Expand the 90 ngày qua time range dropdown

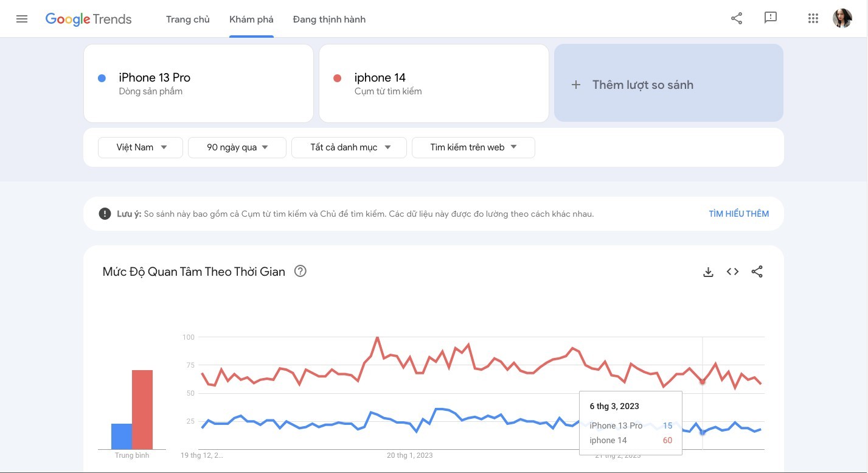[237, 147]
